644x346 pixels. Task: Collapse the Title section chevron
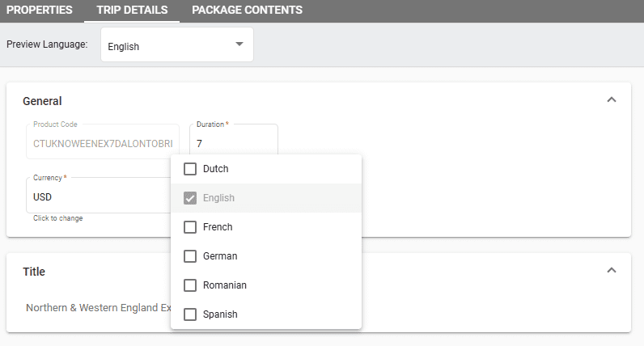pos(612,270)
